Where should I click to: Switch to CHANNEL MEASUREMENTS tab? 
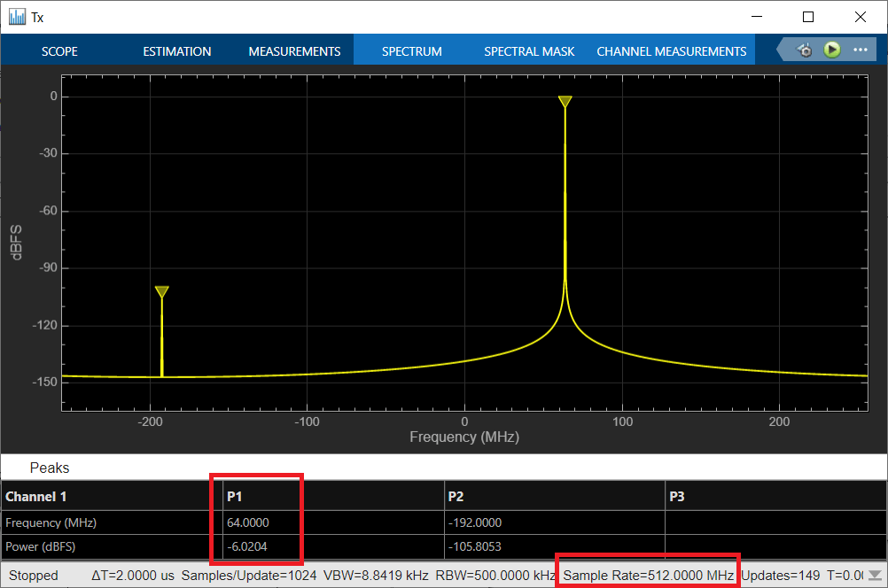point(672,51)
